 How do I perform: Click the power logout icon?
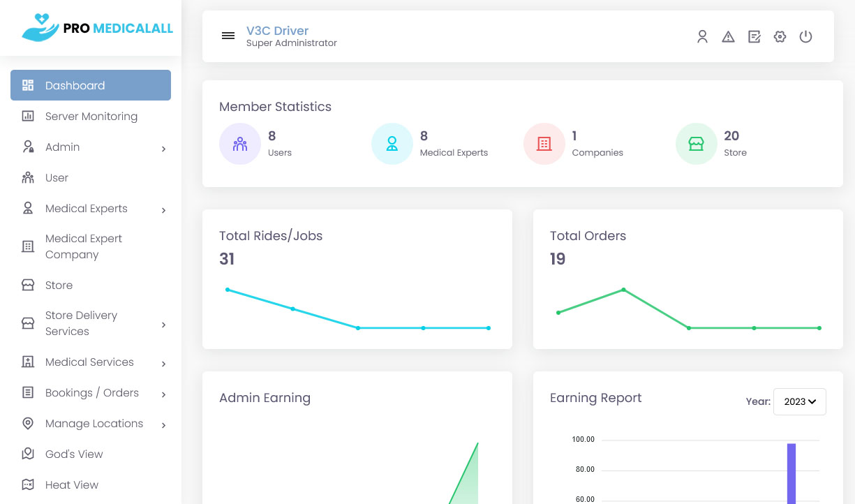tap(805, 36)
